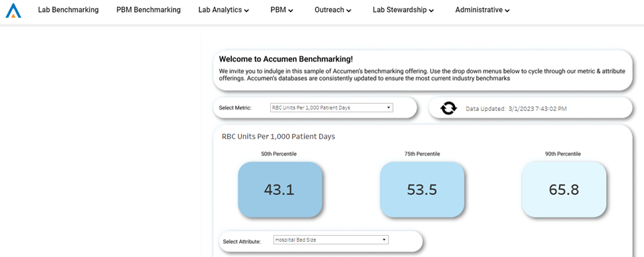644x257 pixels.
Task: Open the Administrative menu
Action: click(483, 11)
